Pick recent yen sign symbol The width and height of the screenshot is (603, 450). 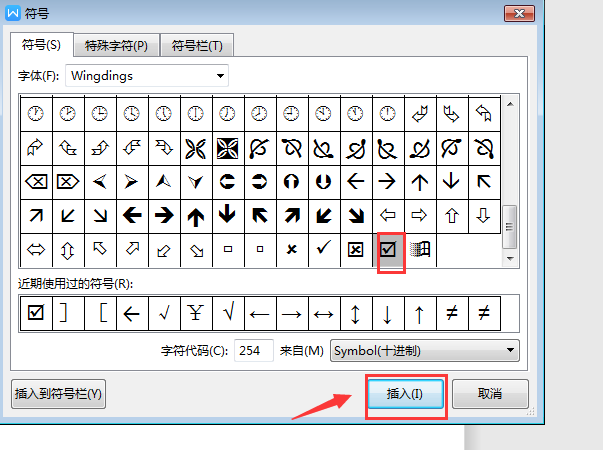pyautogui.click(x=196, y=313)
